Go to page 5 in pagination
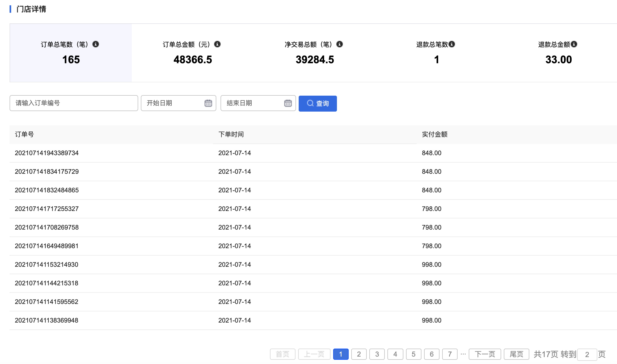The height and width of the screenshot is (364, 617). point(413,354)
